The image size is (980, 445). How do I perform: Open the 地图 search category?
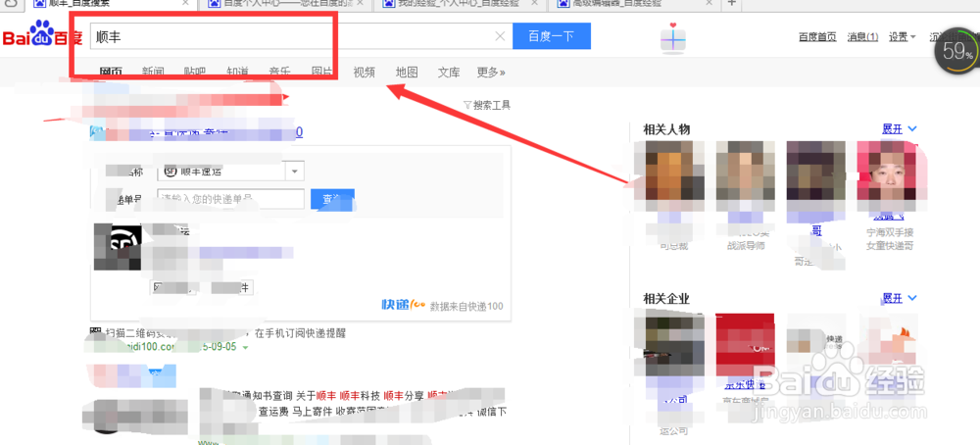pyautogui.click(x=407, y=73)
